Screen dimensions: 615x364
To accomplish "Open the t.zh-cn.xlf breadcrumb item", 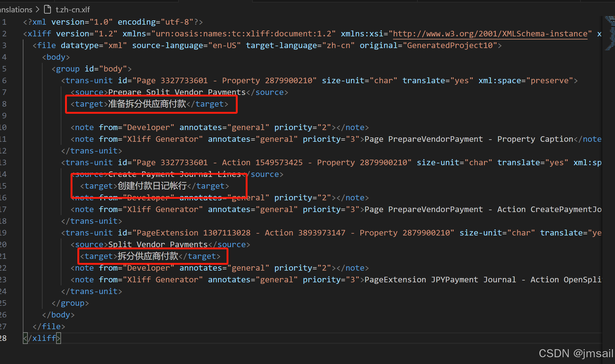I will [x=72, y=10].
